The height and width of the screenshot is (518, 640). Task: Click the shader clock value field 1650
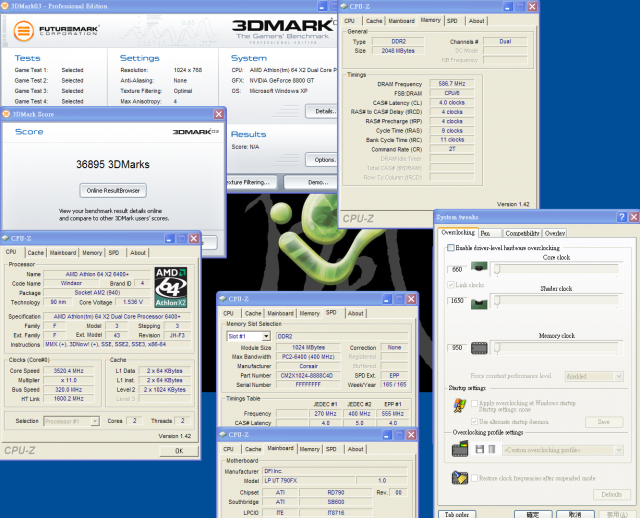(x=457, y=301)
